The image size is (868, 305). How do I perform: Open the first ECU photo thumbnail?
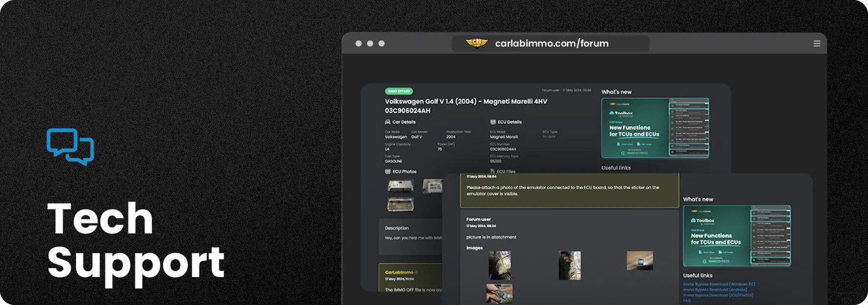pyautogui.click(x=400, y=186)
